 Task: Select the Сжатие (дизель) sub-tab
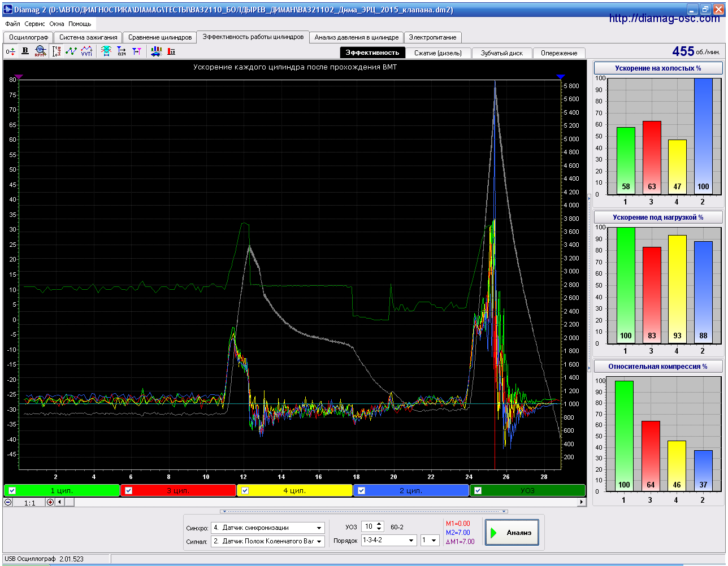point(438,53)
